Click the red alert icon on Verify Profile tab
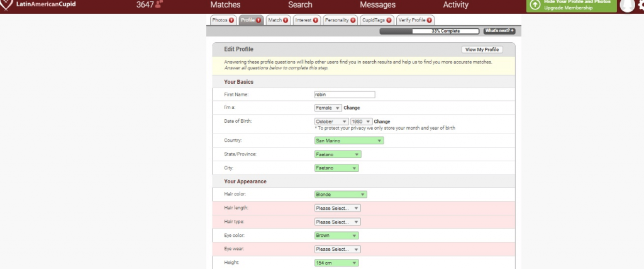This screenshot has height=269, width=644. 430,20
